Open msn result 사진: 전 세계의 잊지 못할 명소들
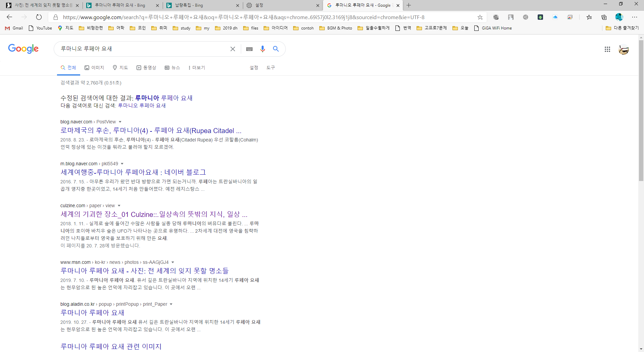Image resolution: width=644 pixels, height=352 pixels. click(145, 271)
